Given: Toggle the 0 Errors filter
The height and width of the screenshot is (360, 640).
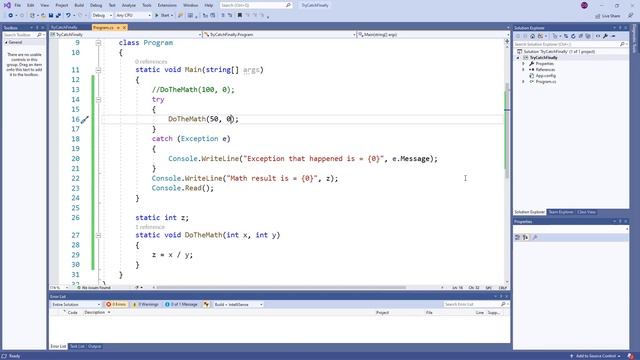Looking at the screenshot, I should coord(116,304).
